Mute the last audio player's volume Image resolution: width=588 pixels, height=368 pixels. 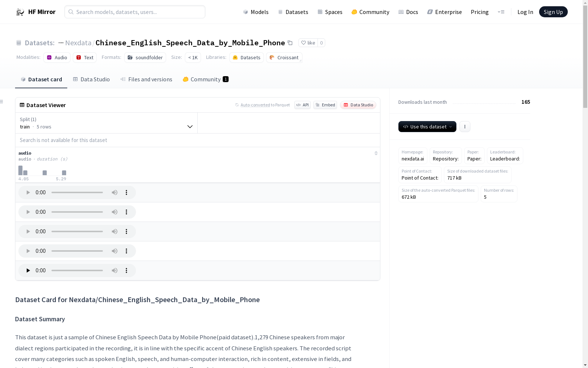tap(114, 270)
